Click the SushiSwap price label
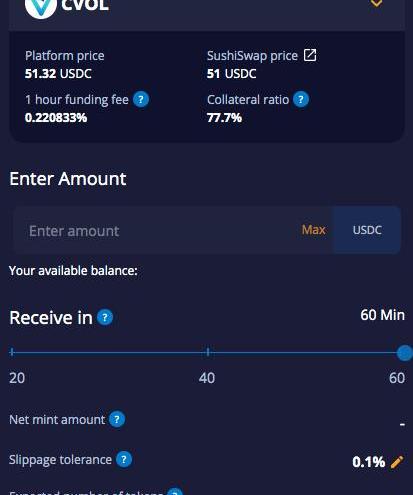 coord(252,56)
